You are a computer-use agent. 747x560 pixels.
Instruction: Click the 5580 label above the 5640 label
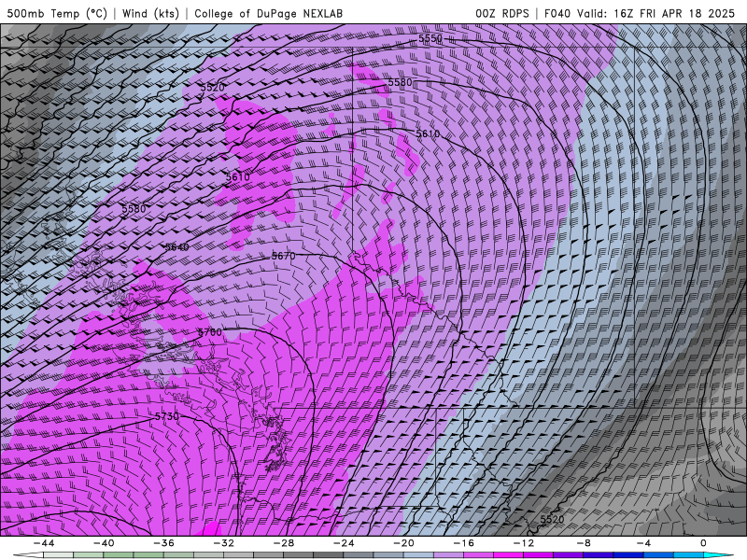coord(134,208)
